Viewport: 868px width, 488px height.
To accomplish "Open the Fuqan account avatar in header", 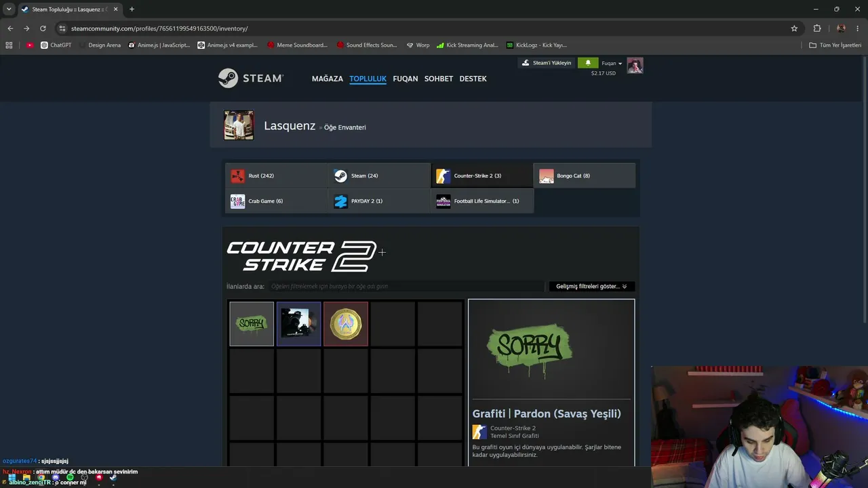I will pyautogui.click(x=635, y=66).
